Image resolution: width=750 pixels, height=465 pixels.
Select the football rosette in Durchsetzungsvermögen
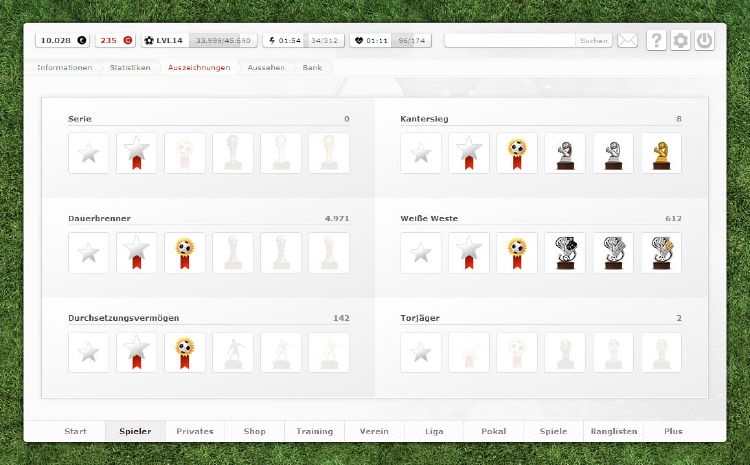185,353
